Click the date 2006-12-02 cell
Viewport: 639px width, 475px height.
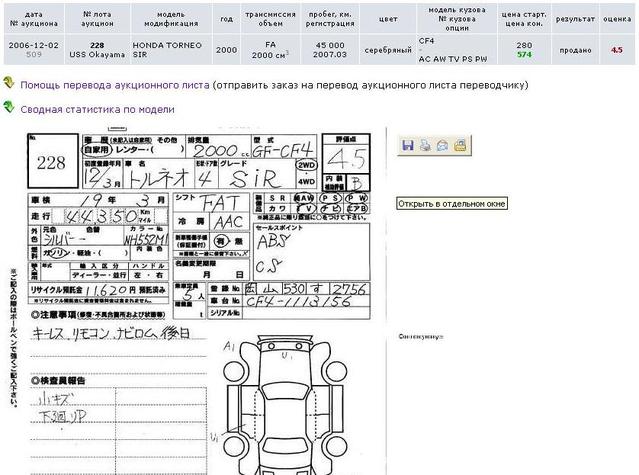34,50
